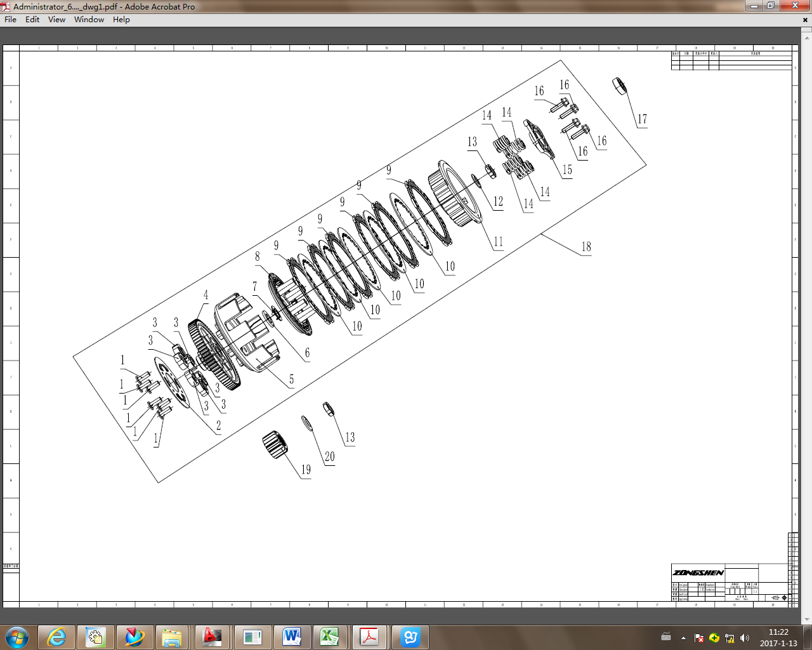Open the Help menu
The width and height of the screenshot is (812, 650).
coord(121,20)
